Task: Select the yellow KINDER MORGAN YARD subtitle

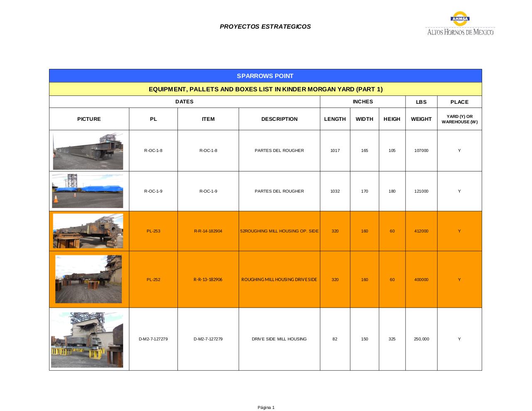Action: click(266, 89)
